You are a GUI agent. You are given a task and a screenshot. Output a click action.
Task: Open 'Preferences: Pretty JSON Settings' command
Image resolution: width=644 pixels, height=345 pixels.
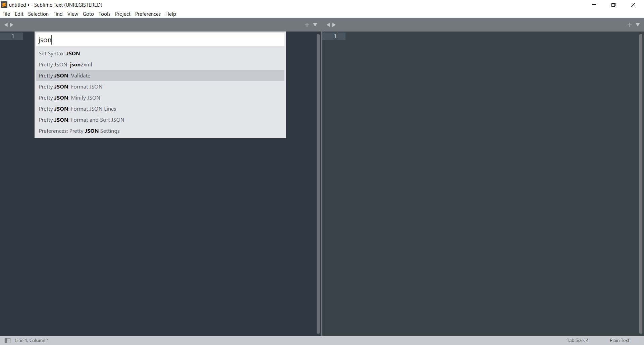pos(160,131)
